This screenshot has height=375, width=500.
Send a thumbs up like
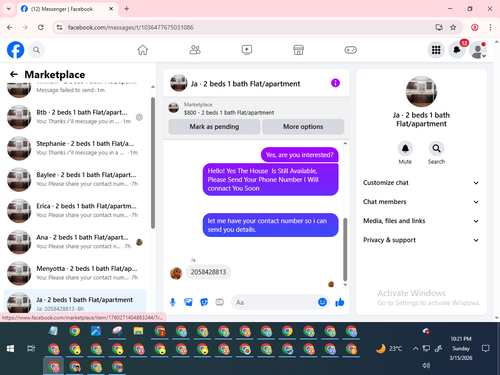(x=340, y=302)
